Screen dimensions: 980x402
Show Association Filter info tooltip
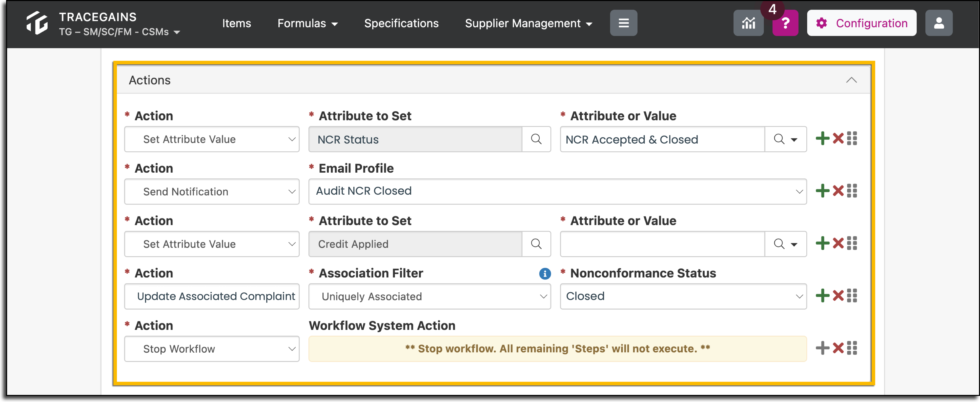(545, 273)
